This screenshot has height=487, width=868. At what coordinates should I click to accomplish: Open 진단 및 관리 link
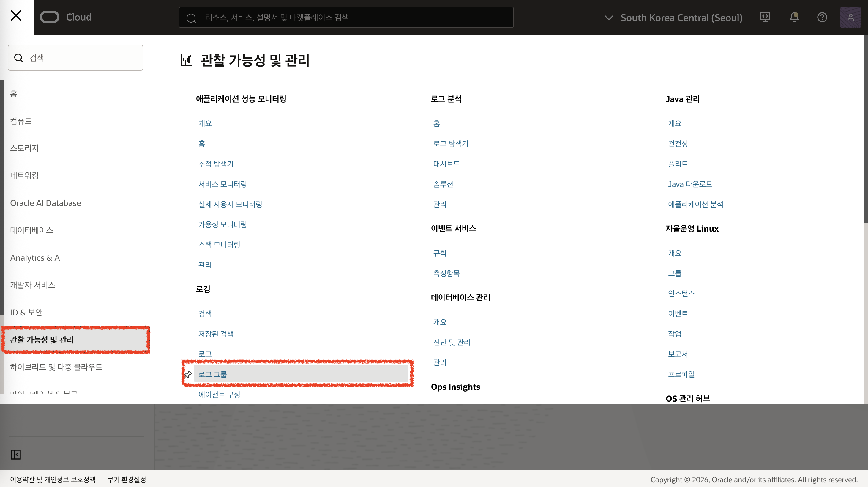[x=452, y=342]
